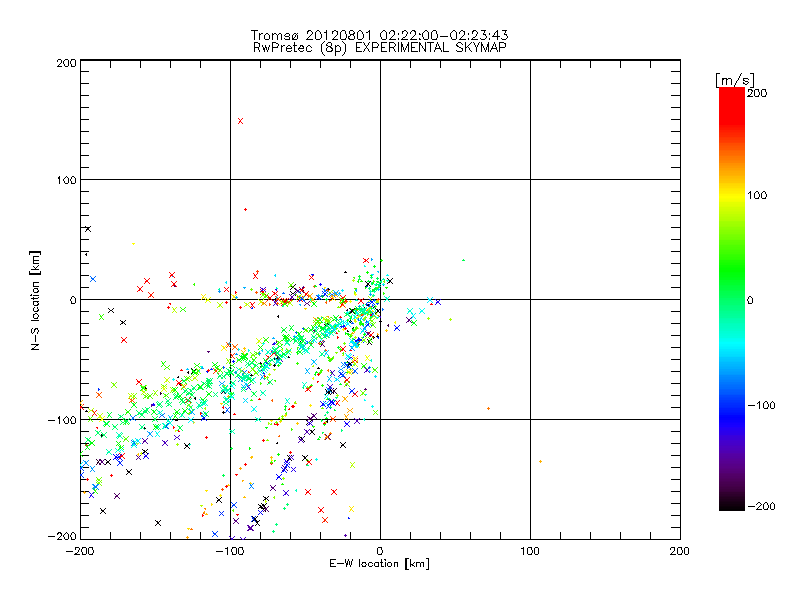
Task: Click the x-axis tick label '200'
Action: click(x=680, y=551)
